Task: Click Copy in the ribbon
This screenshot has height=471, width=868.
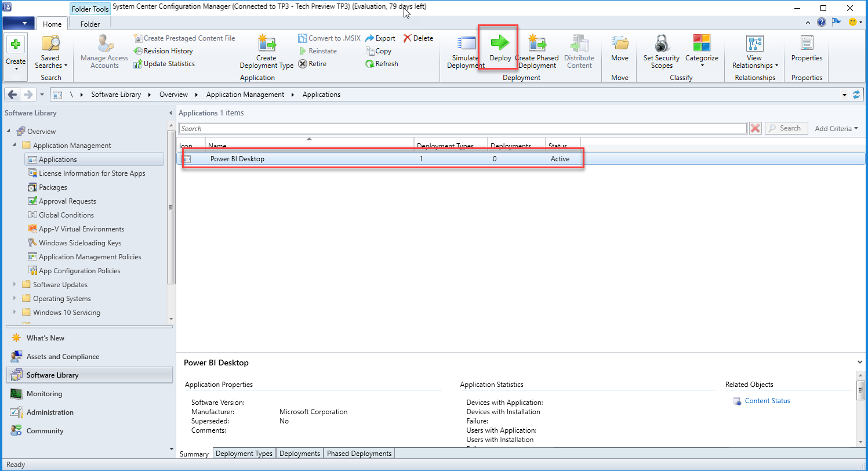Action: (x=379, y=51)
